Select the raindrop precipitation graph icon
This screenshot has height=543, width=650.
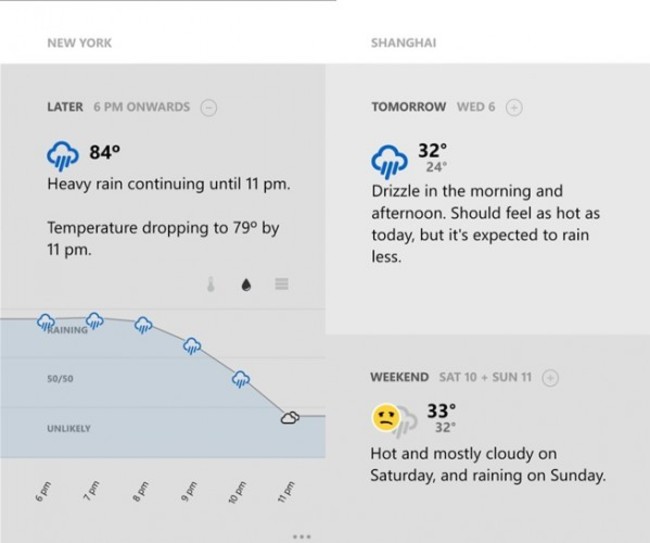tap(246, 285)
